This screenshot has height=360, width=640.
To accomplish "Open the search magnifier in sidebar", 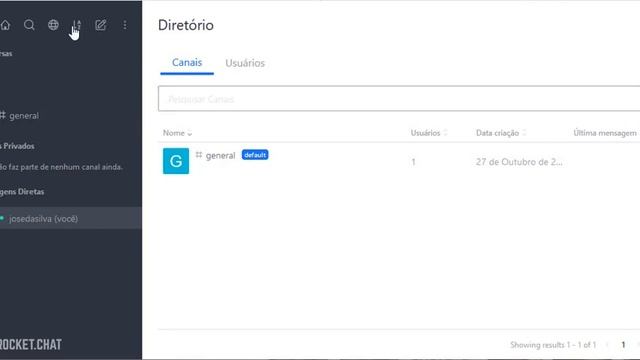I will click(29, 25).
